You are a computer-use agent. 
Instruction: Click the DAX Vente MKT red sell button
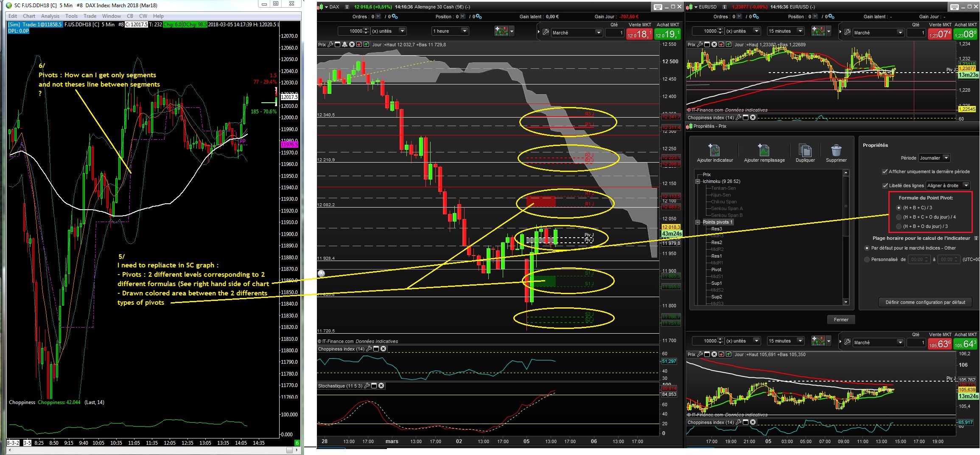tap(639, 34)
